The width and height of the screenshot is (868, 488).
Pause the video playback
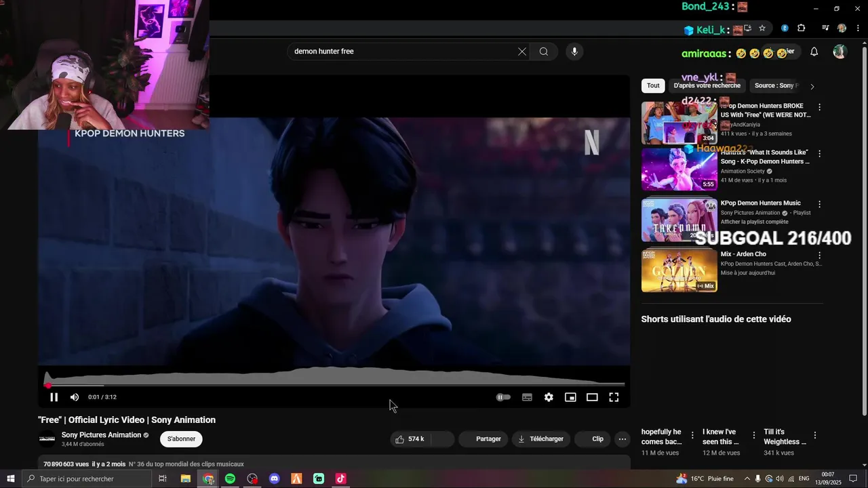pos(54,397)
